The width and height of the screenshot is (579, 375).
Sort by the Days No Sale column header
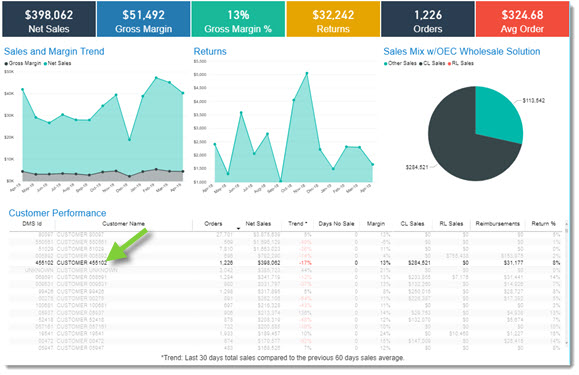(336, 224)
